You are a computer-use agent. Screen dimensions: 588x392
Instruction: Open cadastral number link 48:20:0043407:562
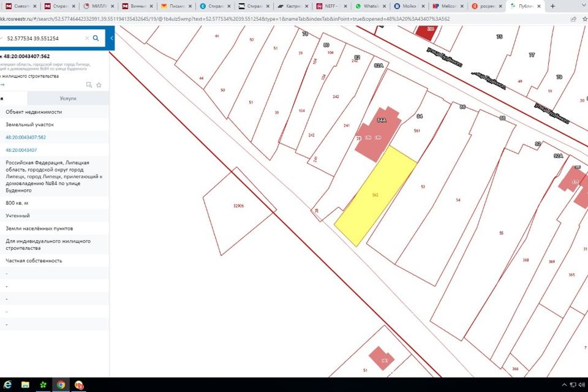click(26, 137)
